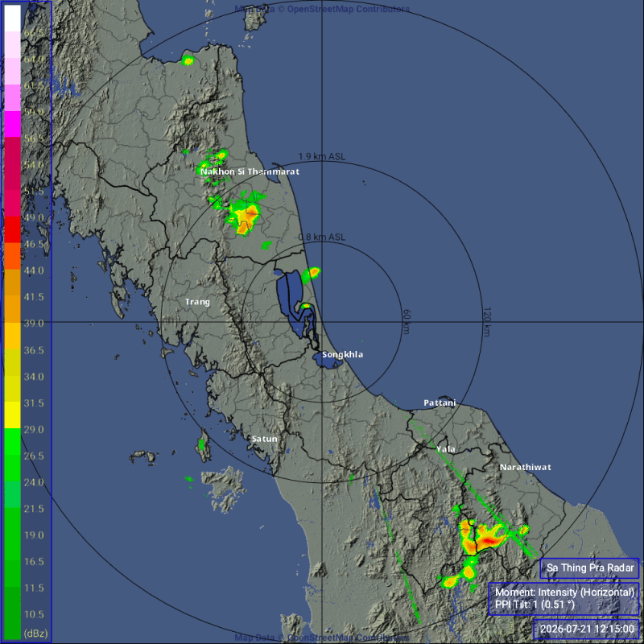Click the 44.0 legend value

(34, 270)
